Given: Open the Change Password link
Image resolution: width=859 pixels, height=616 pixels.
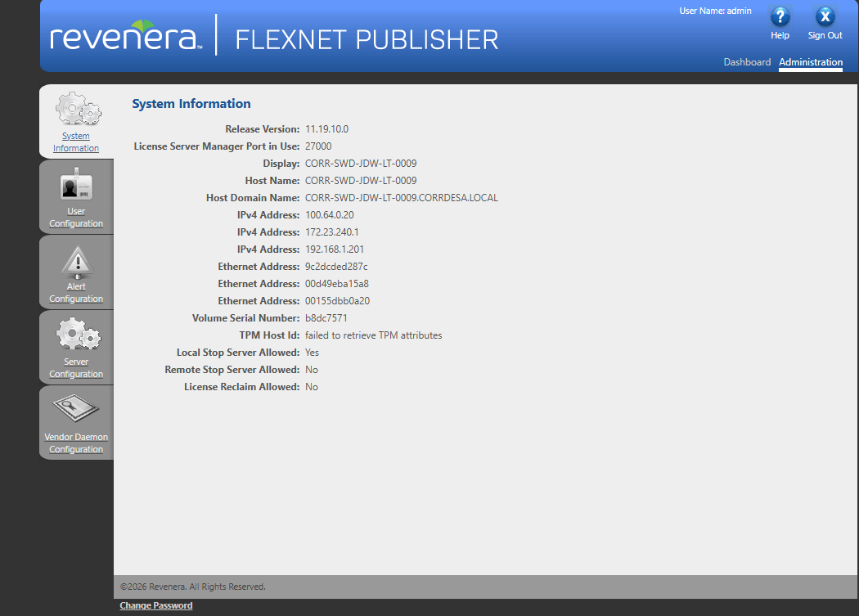Looking at the screenshot, I should click(156, 605).
